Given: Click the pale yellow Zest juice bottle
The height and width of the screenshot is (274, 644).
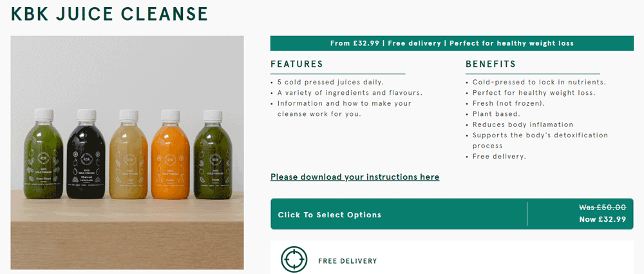Looking at the screenshot, I should (x=129, y=154).
